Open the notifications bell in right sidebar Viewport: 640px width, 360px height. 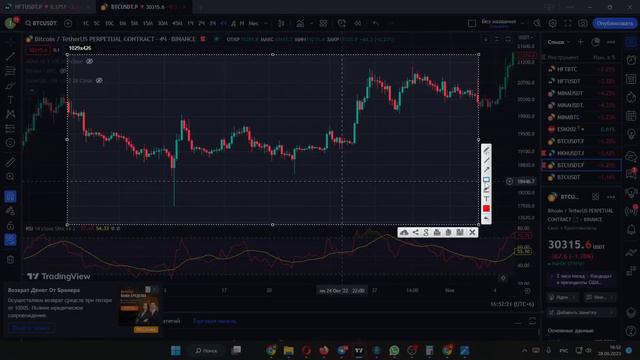(x=631, y=229)
